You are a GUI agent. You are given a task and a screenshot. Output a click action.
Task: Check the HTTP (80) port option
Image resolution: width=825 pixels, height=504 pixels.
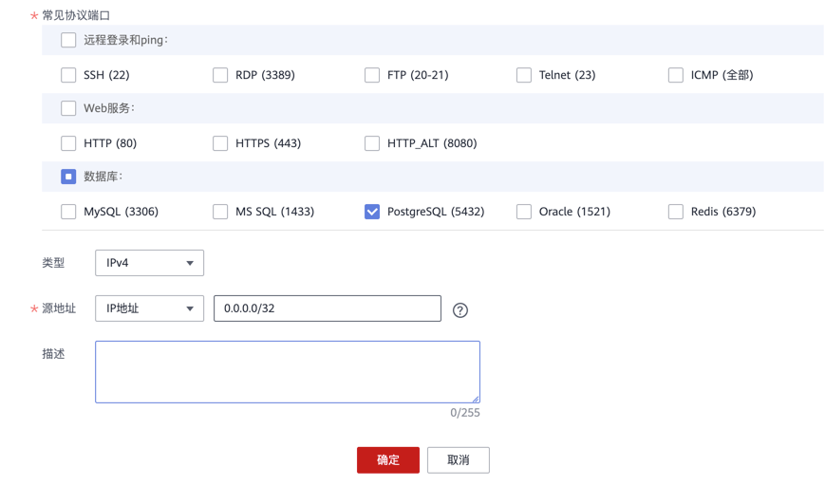tap(68, 143)
